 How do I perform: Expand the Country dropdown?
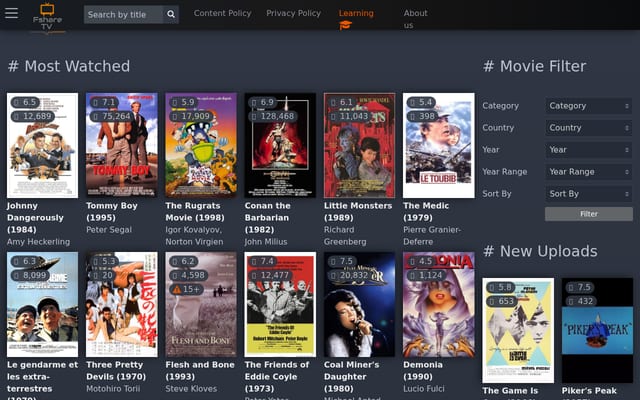(x=589, y=128)
